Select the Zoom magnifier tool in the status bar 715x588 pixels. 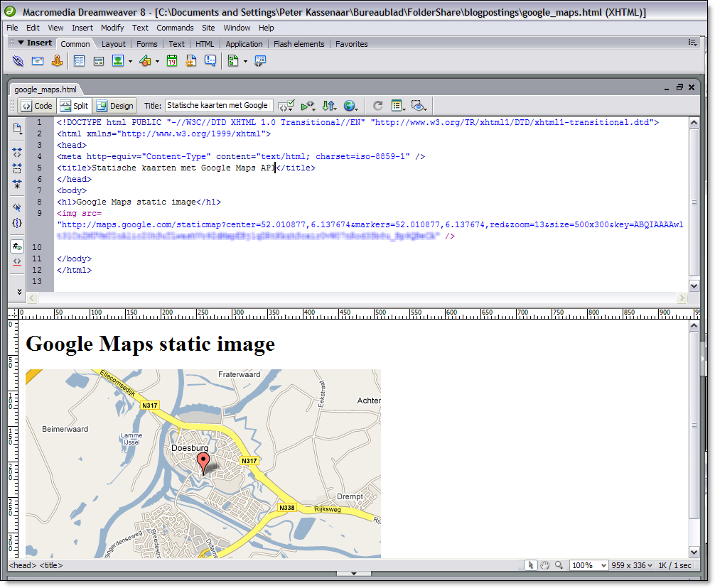click(x=559, y=565)
